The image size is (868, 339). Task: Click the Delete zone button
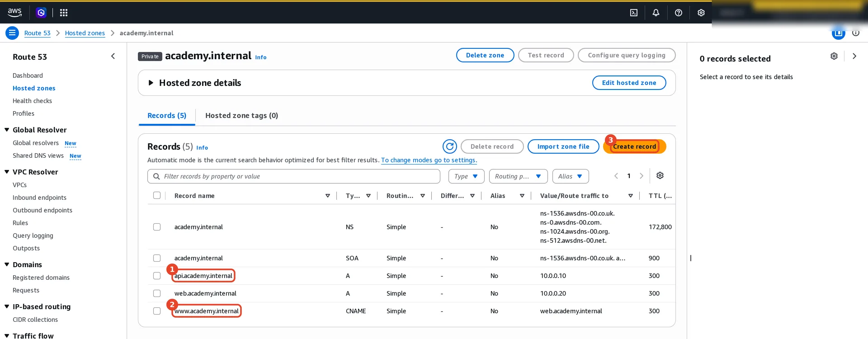(485, 55)
